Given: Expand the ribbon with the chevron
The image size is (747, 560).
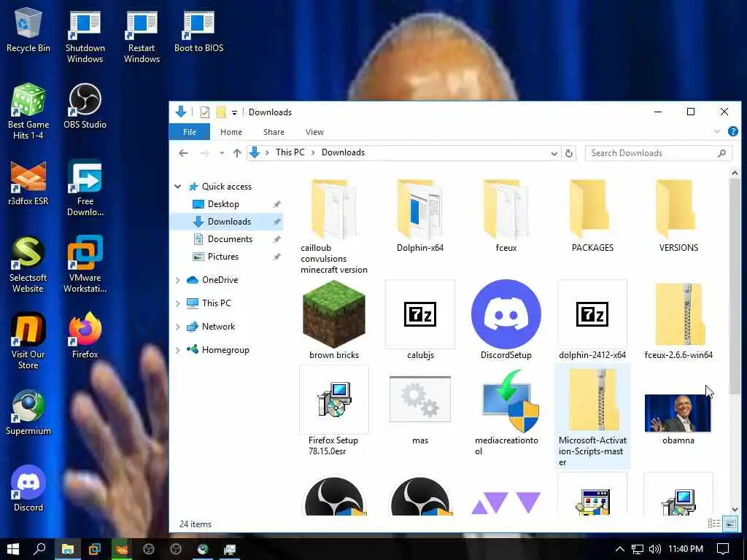Looking at the screenshot, I should pyautogui.click(x=717, y=131).
